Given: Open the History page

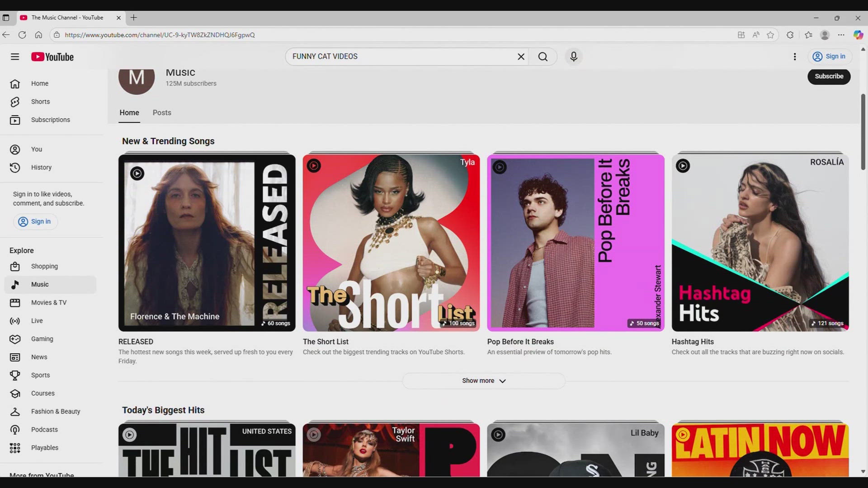Looking at the screenshot, I should point(41,167).
